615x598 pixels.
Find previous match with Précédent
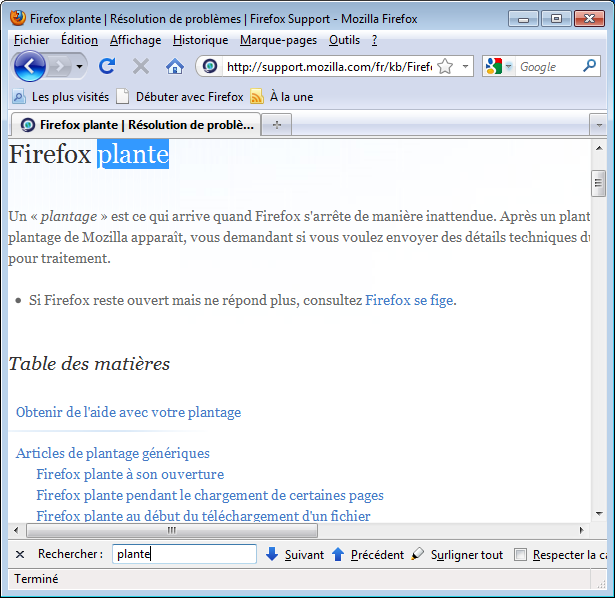pos(368,554)
